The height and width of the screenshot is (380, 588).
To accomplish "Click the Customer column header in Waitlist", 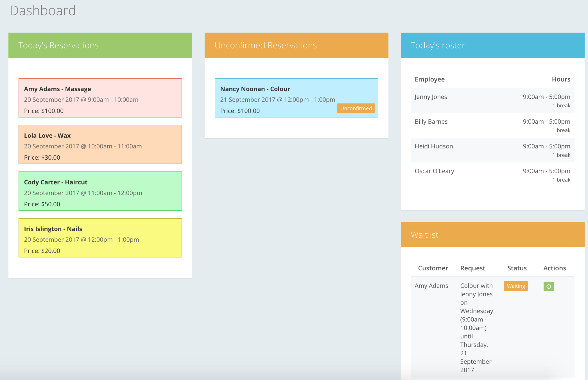I will pyautogui.click(x=433, y=268).
